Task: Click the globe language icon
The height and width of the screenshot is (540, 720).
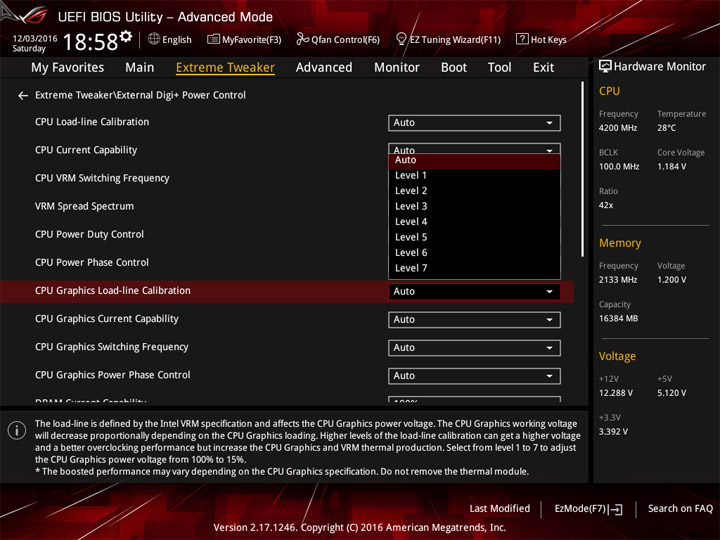Action: pyautogui.click(x=154, y=39)
